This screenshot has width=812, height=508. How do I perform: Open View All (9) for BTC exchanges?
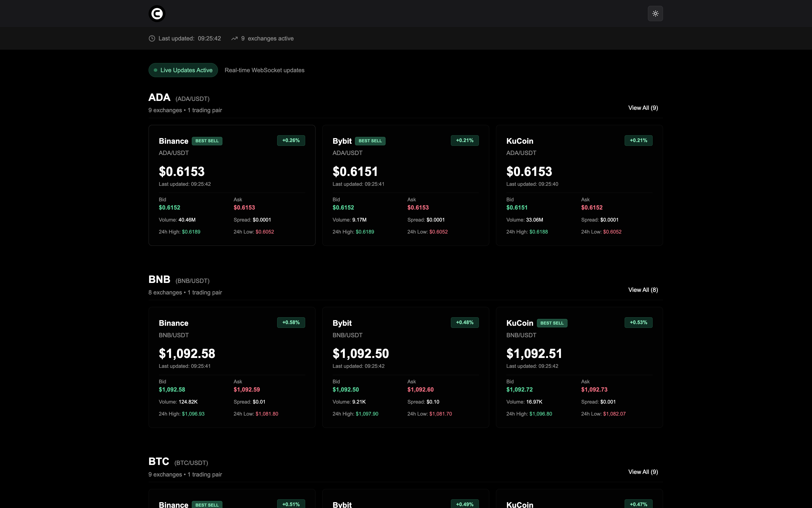pos(643,472)
